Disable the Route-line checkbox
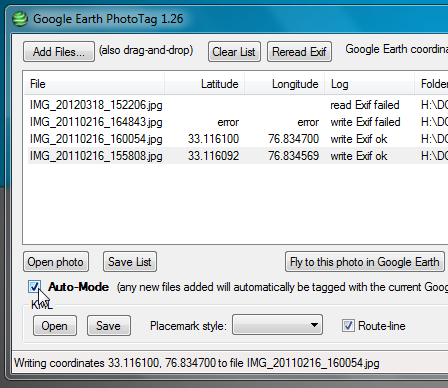 348,326
